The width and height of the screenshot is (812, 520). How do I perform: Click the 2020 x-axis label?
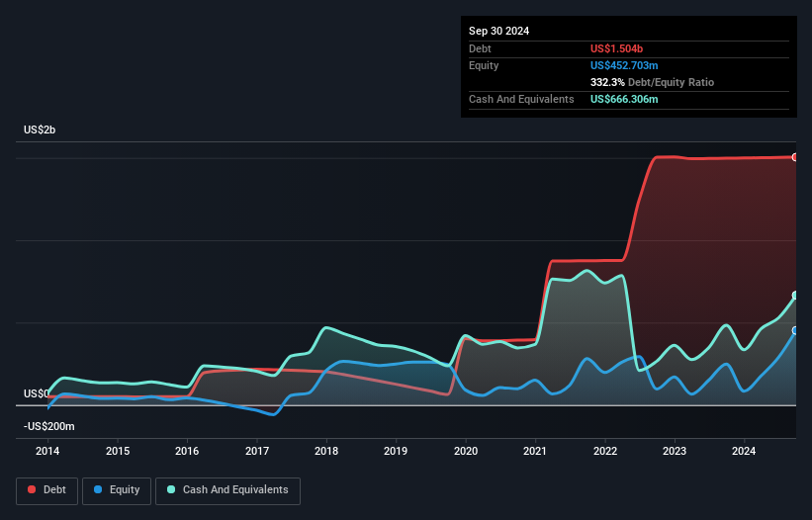466,451
